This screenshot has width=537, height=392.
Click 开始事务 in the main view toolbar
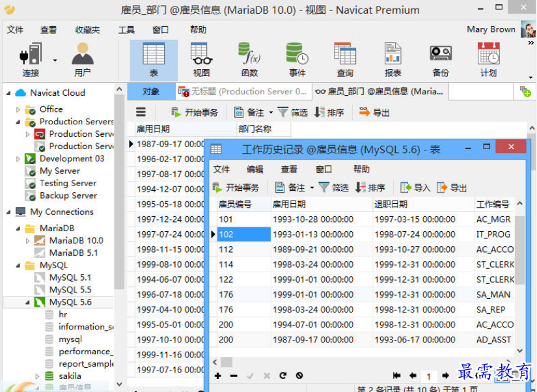click(194, 113)
